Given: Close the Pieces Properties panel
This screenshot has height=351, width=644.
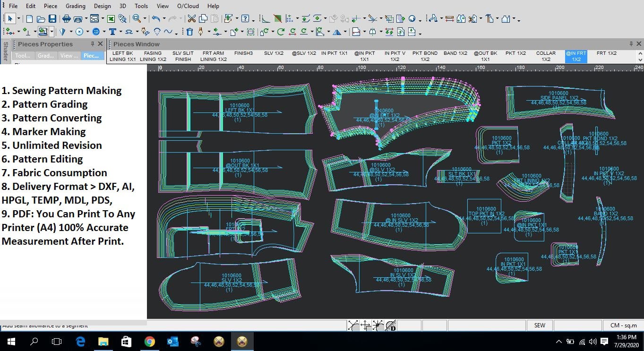Looking at the screenshot, I should (x=100, y=44).
